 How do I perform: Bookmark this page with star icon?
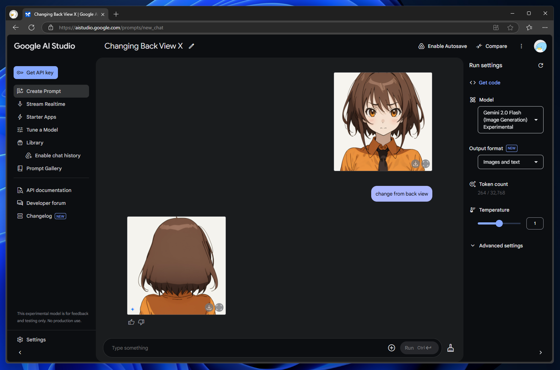pyautogui.click(x=510, y=28)
